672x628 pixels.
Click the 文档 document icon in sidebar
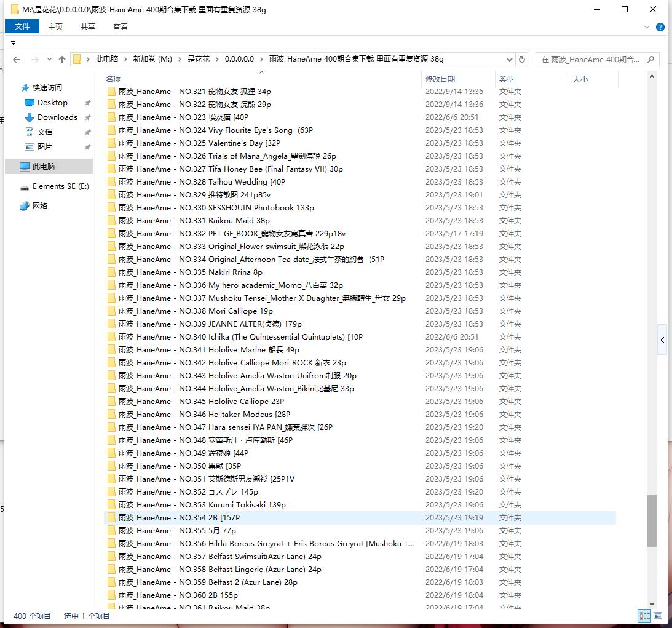29,132
